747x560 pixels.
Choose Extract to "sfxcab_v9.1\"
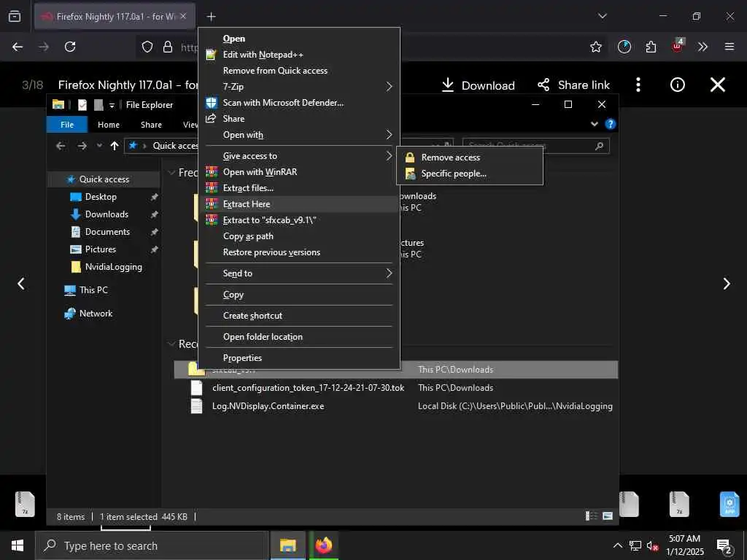point(299,220)
